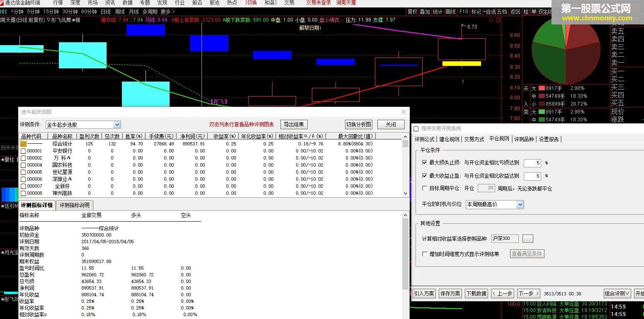Click the 沪深300 reference field
The image size is (644, 319).
click(505, 239)
